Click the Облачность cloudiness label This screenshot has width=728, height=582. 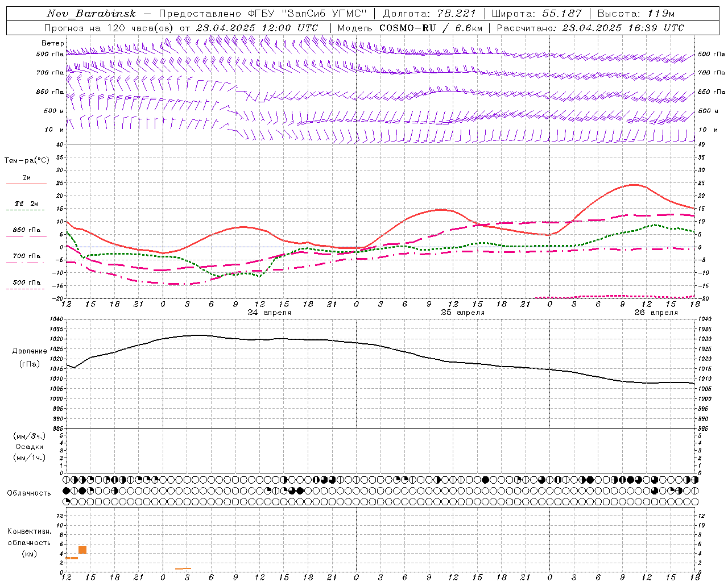point(29,493)
